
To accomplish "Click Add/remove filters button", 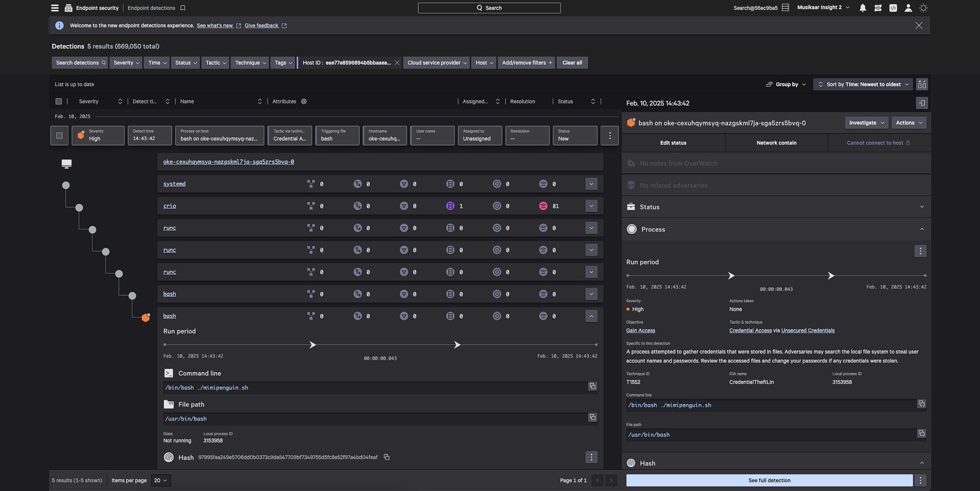I will point(527,62).
